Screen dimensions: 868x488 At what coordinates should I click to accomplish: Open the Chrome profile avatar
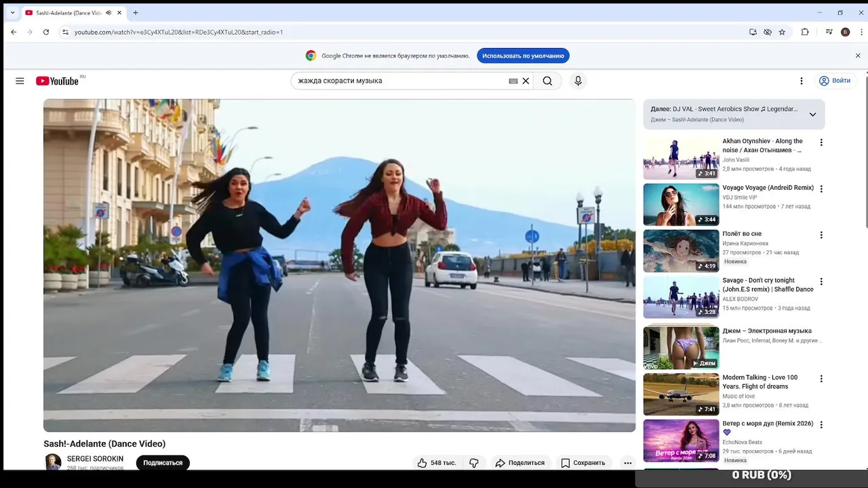[x=845, y=32]
